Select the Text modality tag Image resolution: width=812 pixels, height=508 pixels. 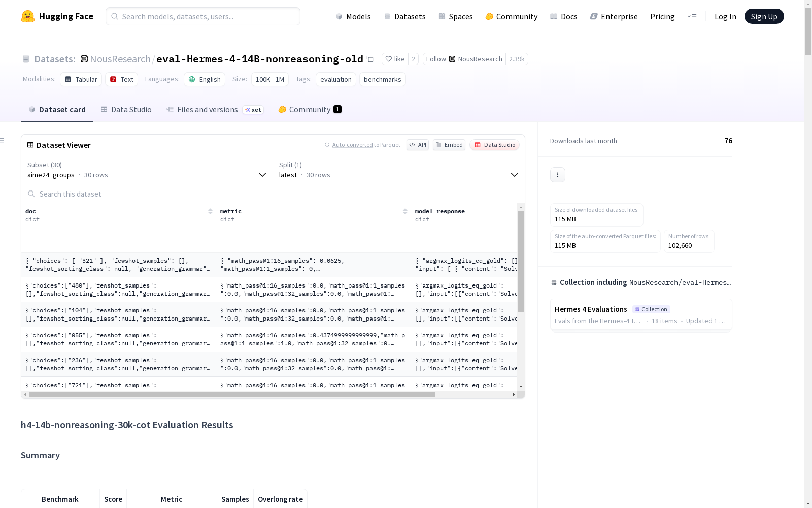(122, 79)
